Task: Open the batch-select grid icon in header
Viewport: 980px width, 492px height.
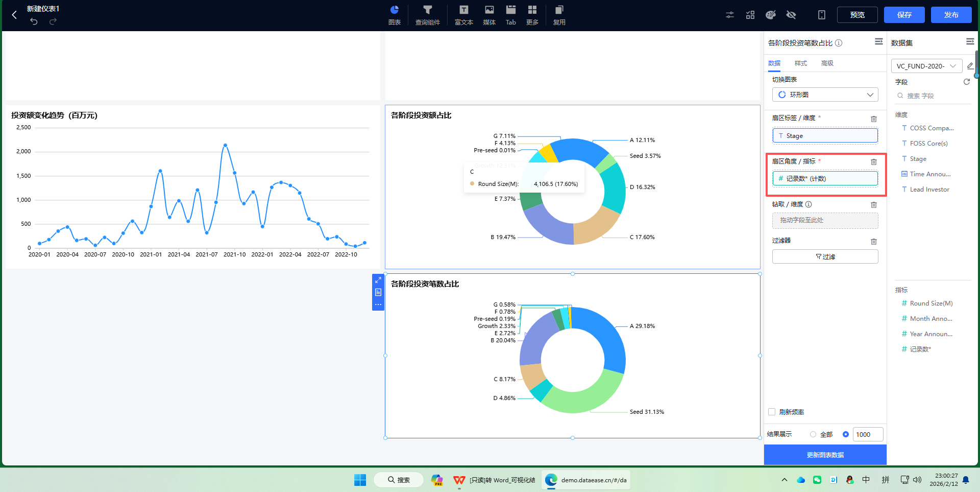Action: point(750,15)
